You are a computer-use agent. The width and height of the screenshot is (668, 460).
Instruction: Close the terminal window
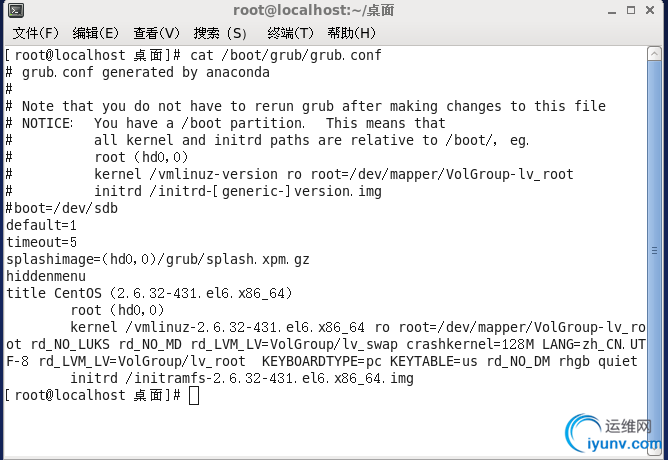click(x=650, y=10)
